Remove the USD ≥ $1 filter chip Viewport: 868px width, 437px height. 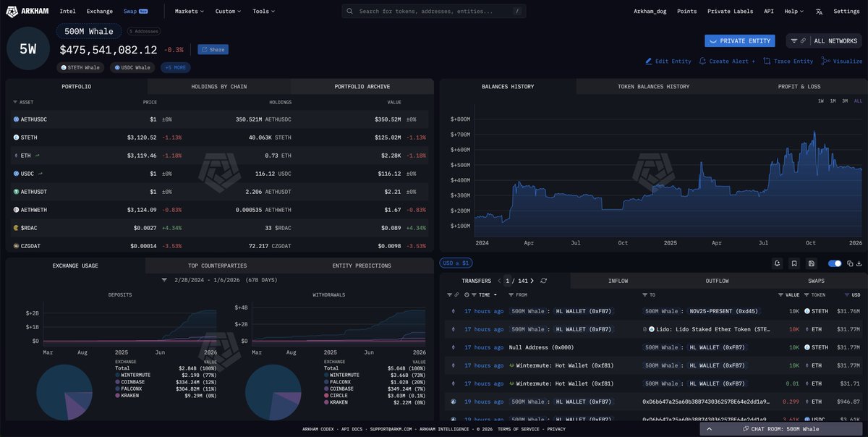click(x=456, y=263)
